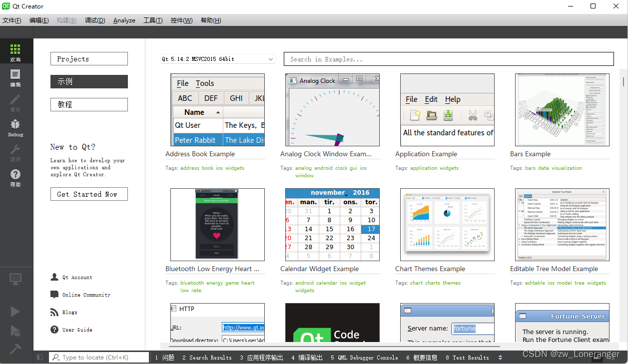Open the Calendar Widget Example thumbnail
Viewport: 628px width, 364px height.
(333, 225)
